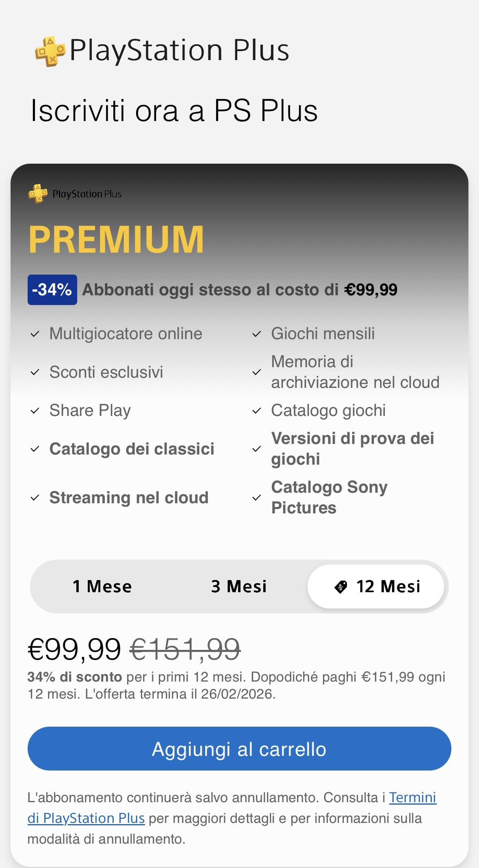Click the checkmark beside Streaming nel cloud
The width and height of the screenshot is (479, 868).
point(35,498)
